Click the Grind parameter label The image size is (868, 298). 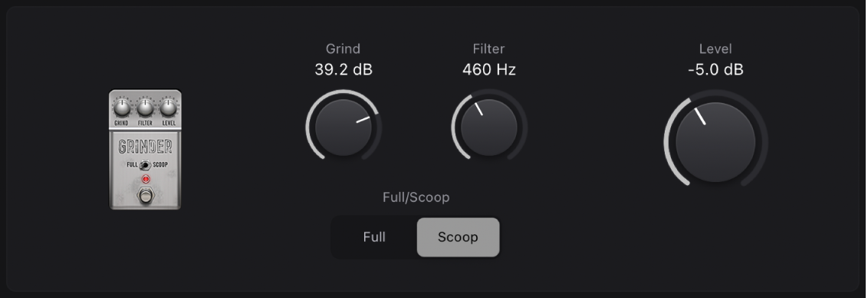coord(344,49)
